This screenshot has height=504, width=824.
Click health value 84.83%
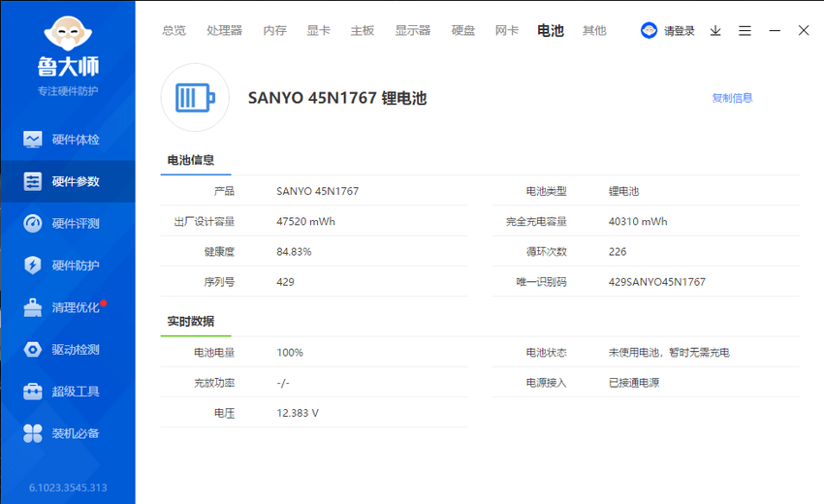click(294, 252)
